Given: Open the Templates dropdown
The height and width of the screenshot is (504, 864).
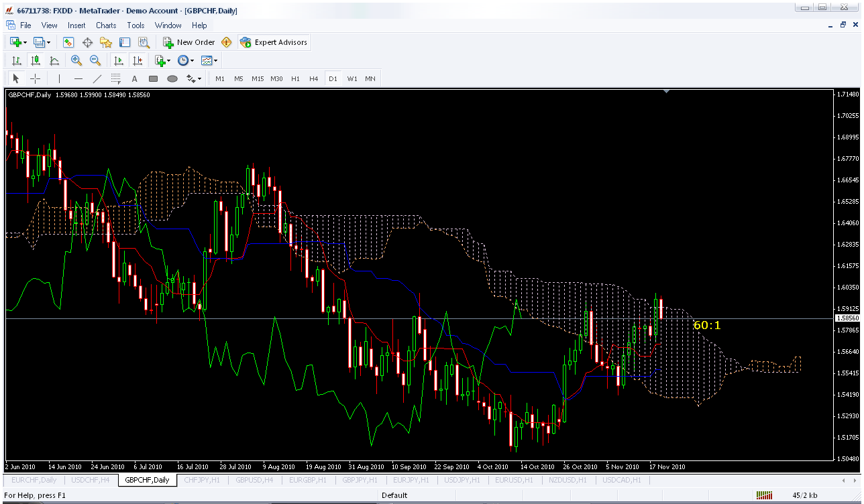Looking at the screenshot, I should coord(209,60).
